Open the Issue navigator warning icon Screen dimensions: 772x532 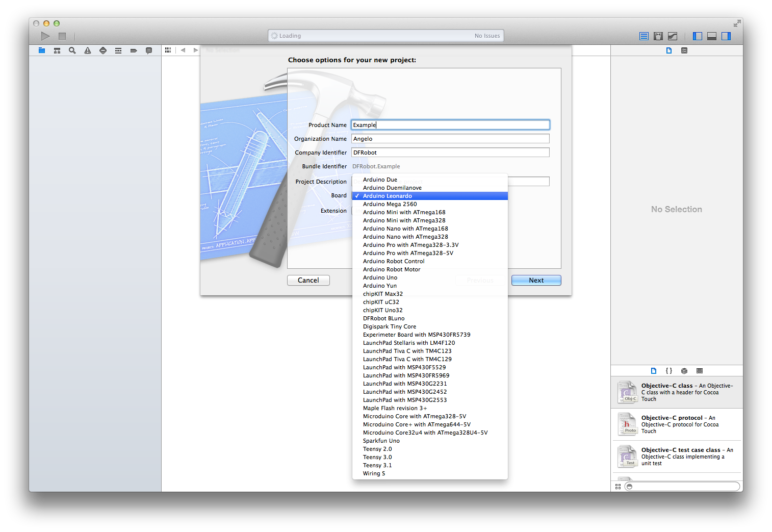click(x=88, y=50)
